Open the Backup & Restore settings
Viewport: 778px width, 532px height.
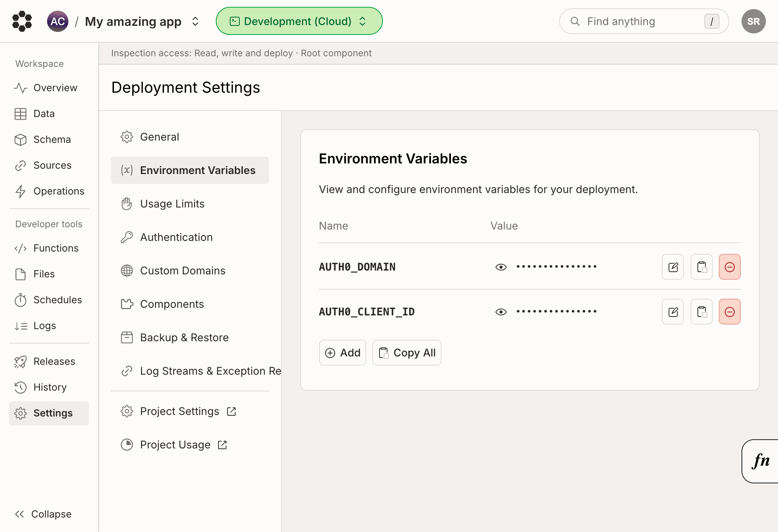click(190, 337)
